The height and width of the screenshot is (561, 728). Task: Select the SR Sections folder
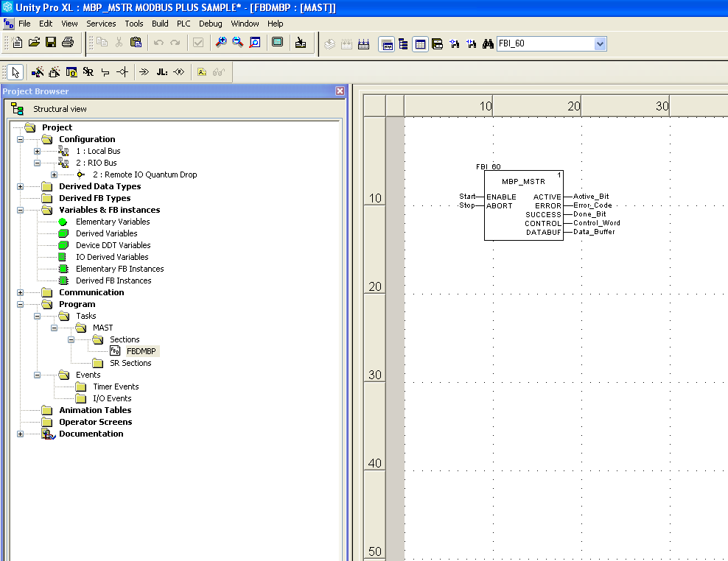coord(130,364)
